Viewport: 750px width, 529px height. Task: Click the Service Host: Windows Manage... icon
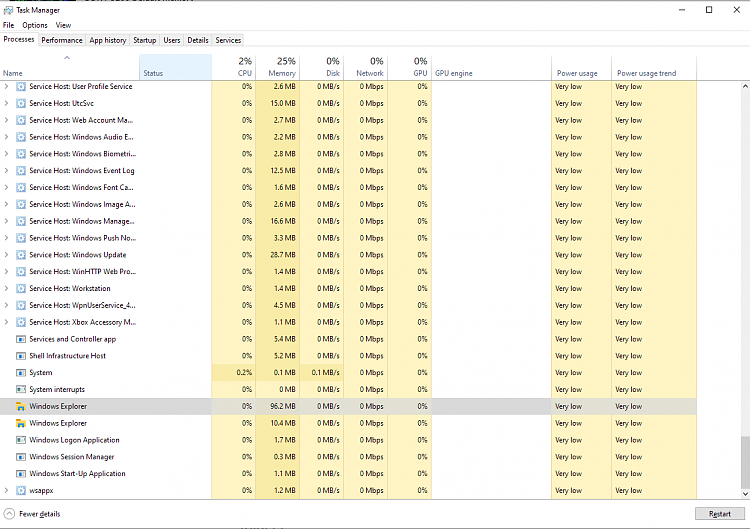coord(21,221)
